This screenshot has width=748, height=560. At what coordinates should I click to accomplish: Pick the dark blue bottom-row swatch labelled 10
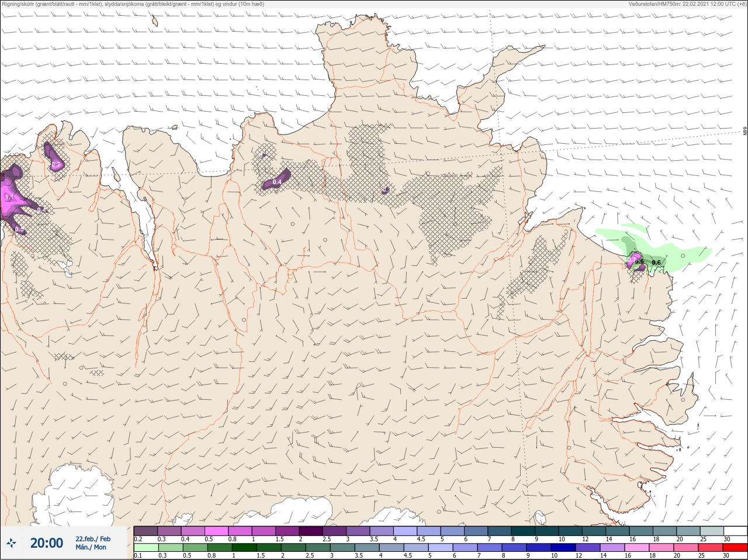pyautogui.click(x=563, y=548)
